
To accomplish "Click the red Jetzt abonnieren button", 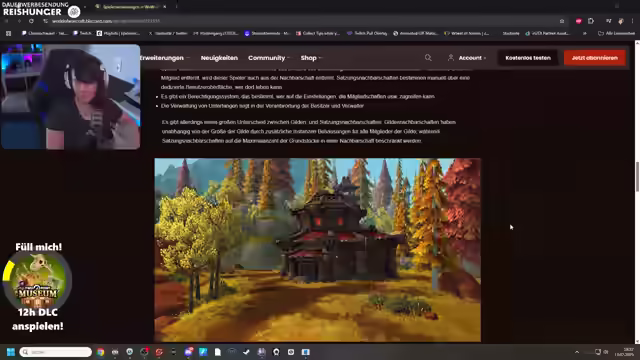I will [x=594, y=58].
